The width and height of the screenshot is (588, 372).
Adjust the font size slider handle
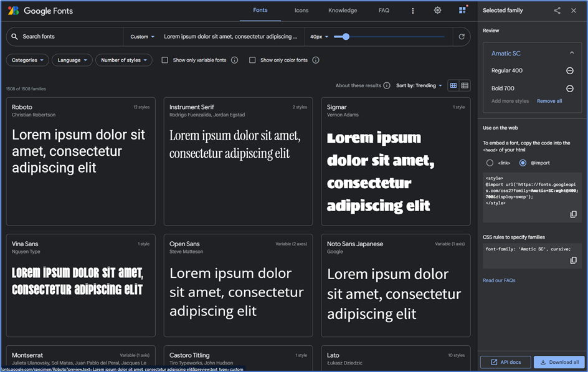[x=346, y=36]
